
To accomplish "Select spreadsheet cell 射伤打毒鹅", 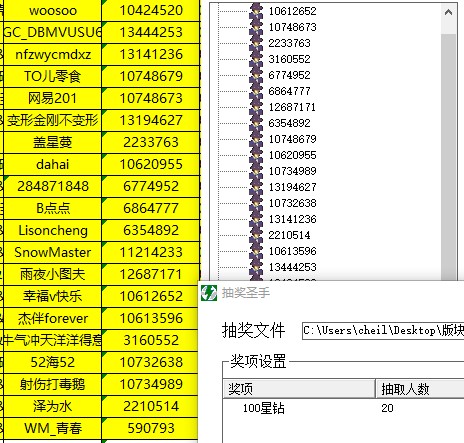I will pyautogui.click(x=52, y=384).
